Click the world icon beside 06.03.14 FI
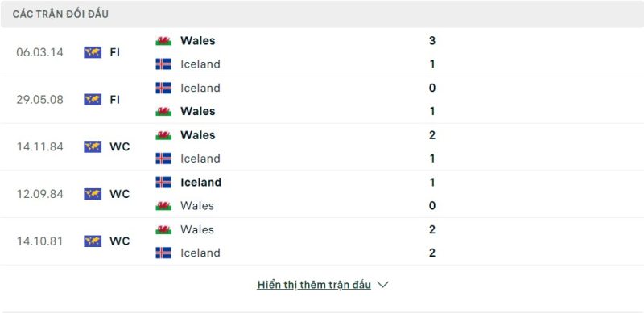This screenshot has height=313, width=644. [93, 52]
